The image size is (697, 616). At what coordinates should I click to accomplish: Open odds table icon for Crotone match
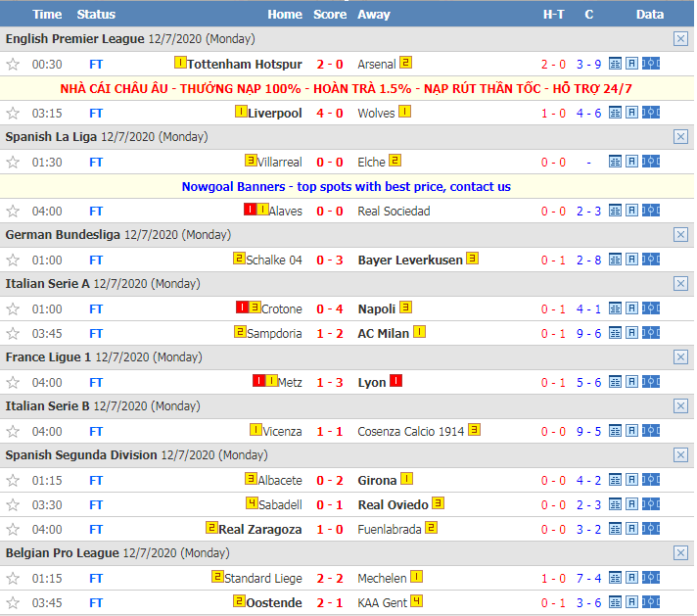pos(615,308)
